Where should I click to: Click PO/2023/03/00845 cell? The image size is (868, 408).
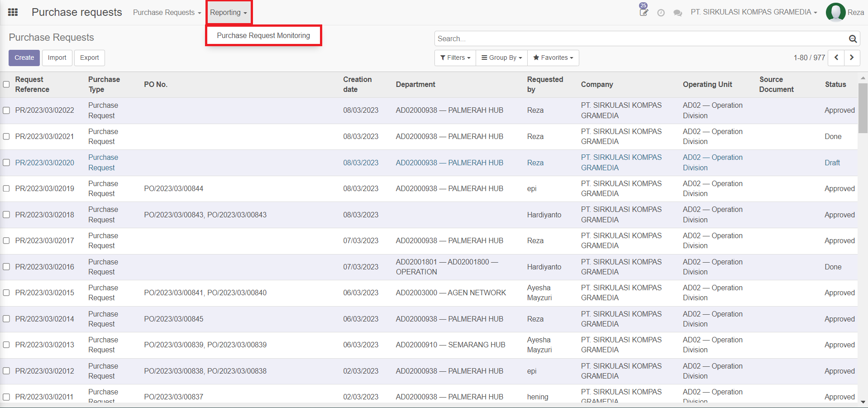(x=174, y=319)
